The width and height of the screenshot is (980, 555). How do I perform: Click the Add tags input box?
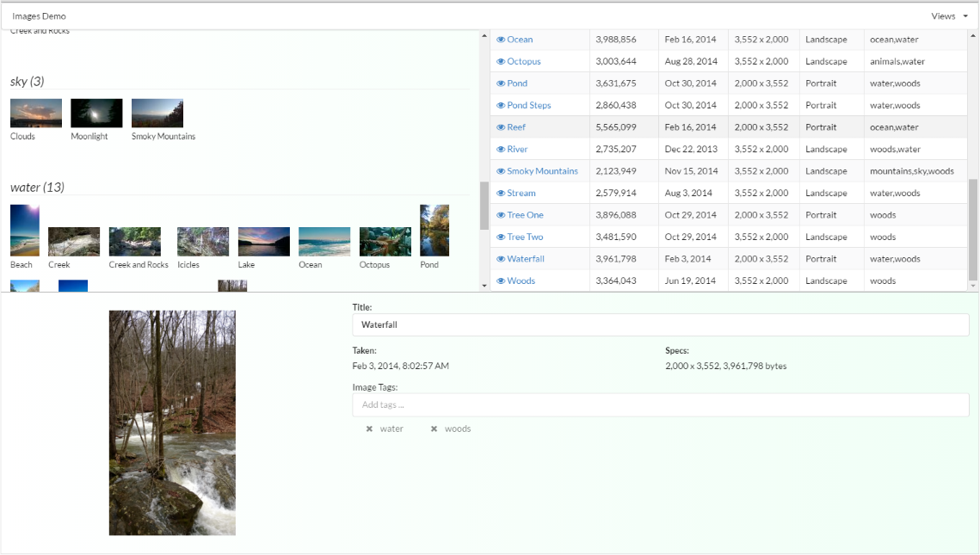660,404
